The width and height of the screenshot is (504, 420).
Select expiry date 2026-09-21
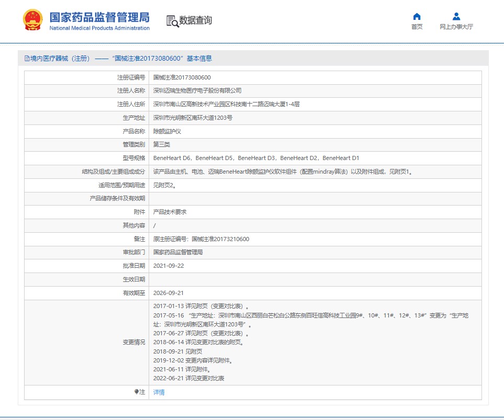point(169,293)
